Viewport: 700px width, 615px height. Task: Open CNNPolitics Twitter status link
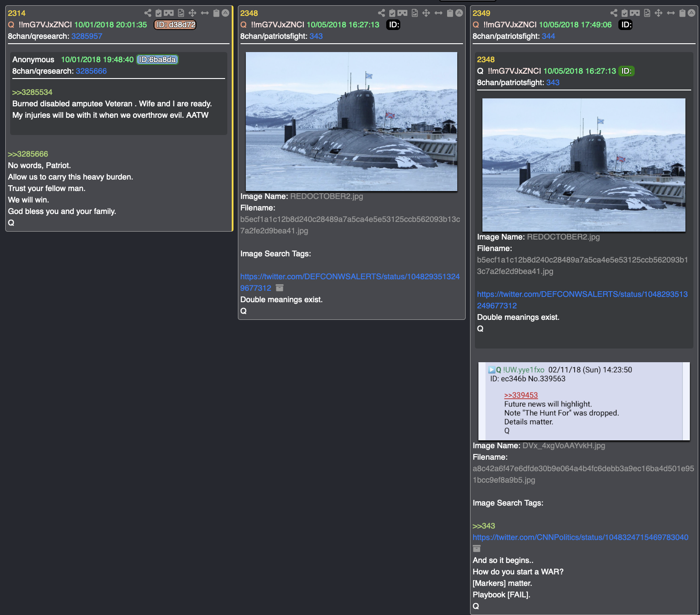[580, 537]
